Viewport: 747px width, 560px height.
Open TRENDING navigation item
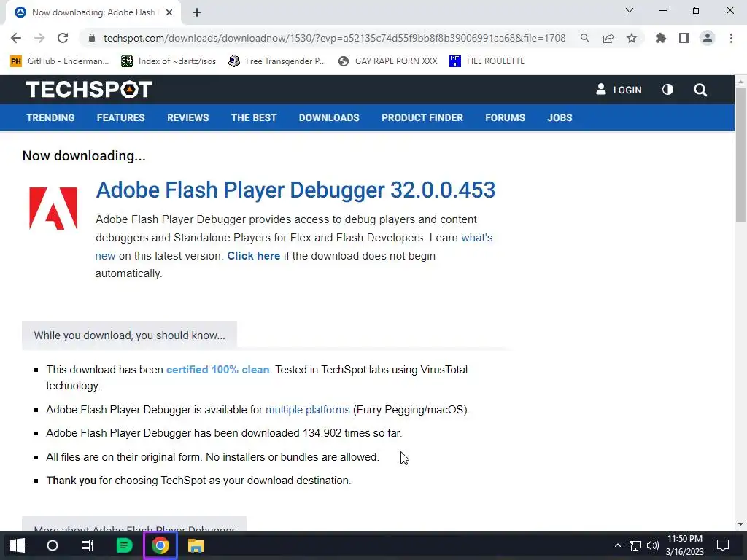(50, 117)
